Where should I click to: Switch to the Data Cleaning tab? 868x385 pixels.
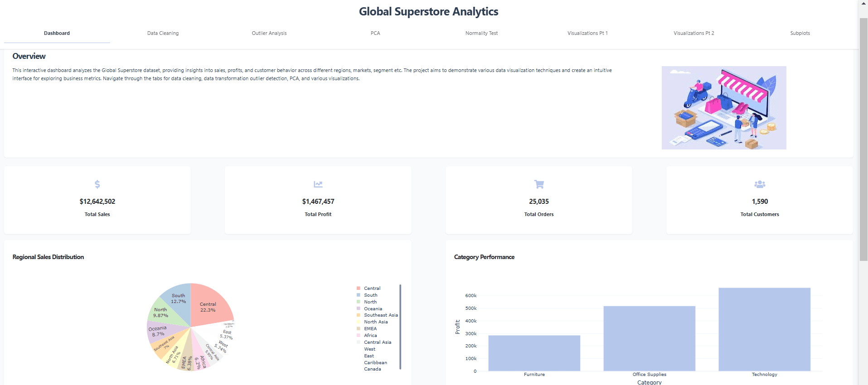tap(163, 33)
